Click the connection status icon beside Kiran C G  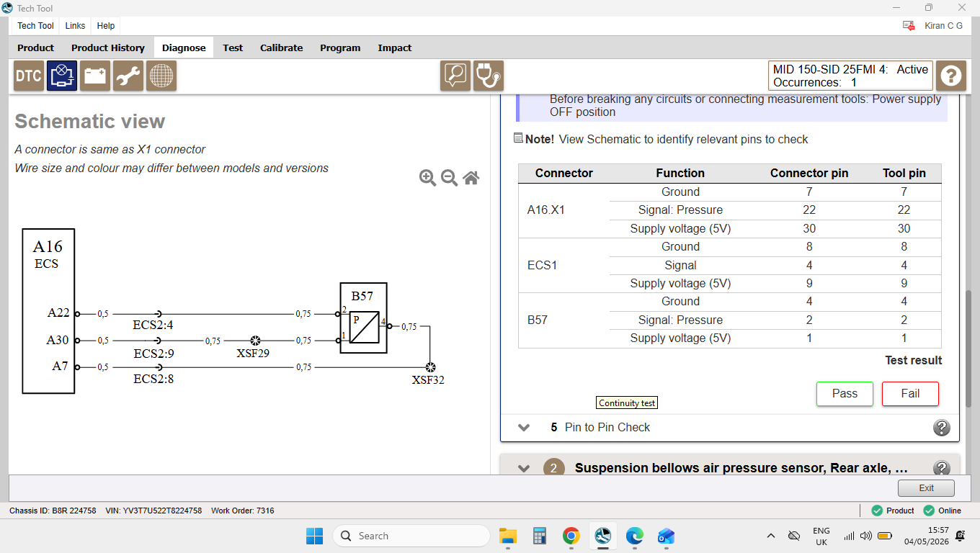click(x=909, y=26)
